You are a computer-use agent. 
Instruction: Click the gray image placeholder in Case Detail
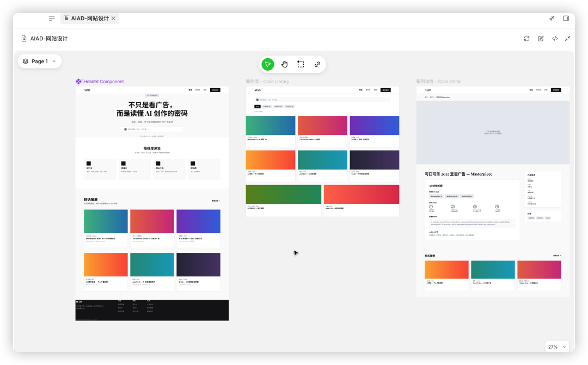tap(493, 132)
